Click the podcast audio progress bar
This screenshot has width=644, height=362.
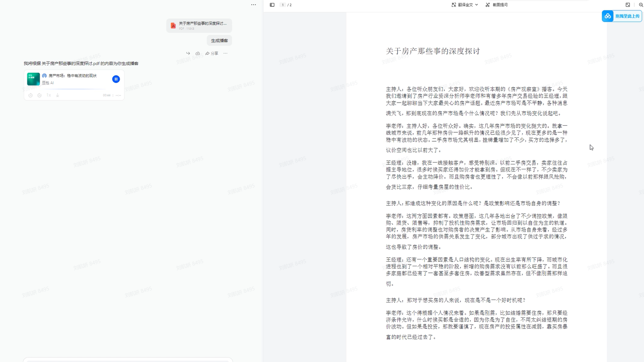74,89
